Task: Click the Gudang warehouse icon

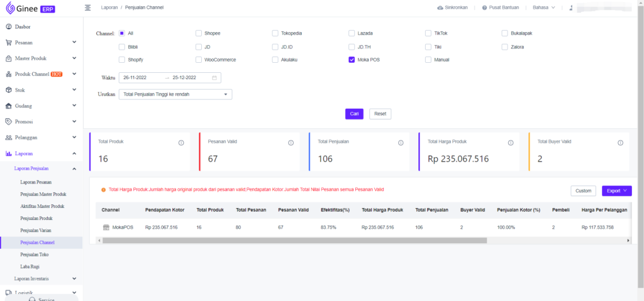Action: click(x=9, y=106)
